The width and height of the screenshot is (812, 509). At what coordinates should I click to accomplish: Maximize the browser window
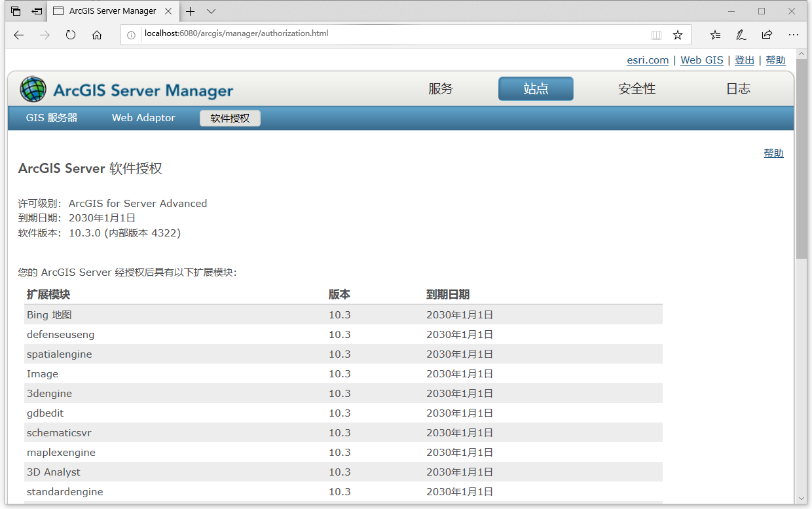pos(762,11)
